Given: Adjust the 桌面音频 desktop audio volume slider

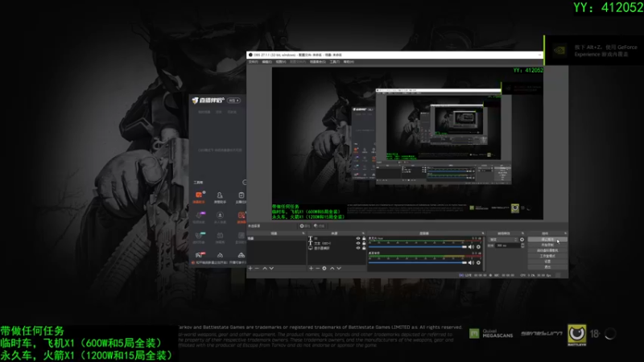Looking at the screenshot, I should coord(418,263).
